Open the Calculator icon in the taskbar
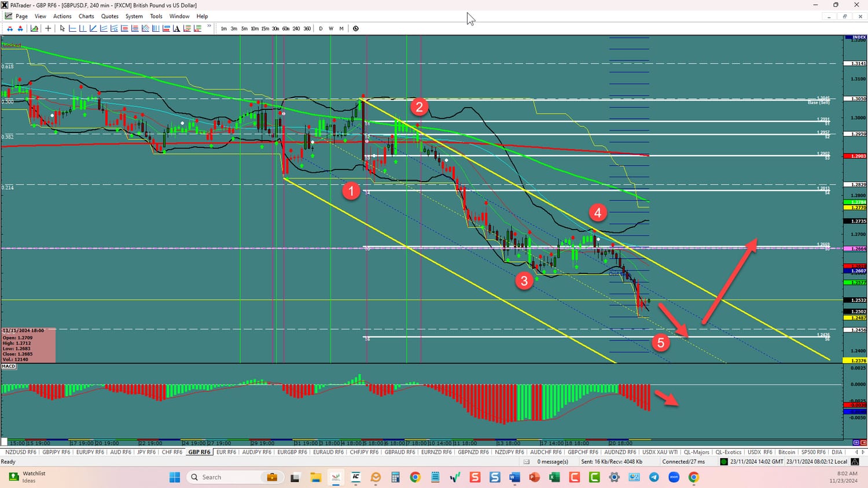 [x=395, y=477]
